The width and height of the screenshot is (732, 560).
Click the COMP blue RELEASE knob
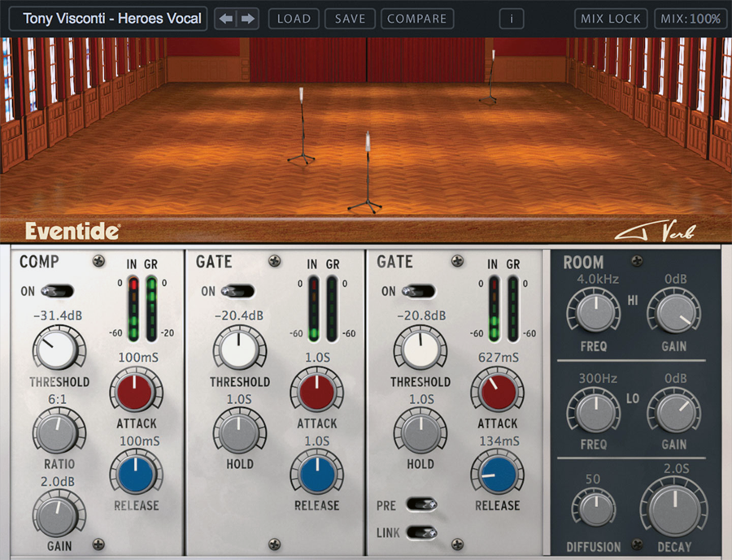pos(136,473)
